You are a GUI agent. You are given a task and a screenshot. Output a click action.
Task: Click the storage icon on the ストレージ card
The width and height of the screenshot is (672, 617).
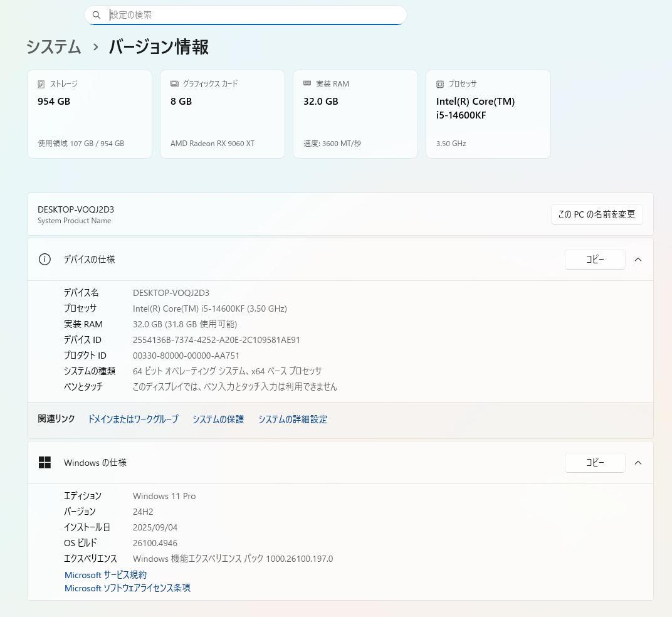(x=40, y=83)
